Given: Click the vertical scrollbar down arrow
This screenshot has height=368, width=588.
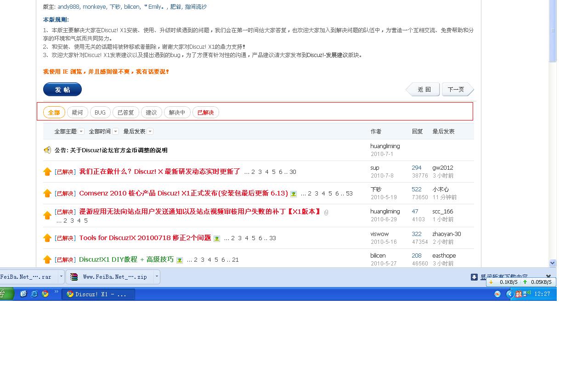Looking at the screenshot, I should (x=553, y=263).
